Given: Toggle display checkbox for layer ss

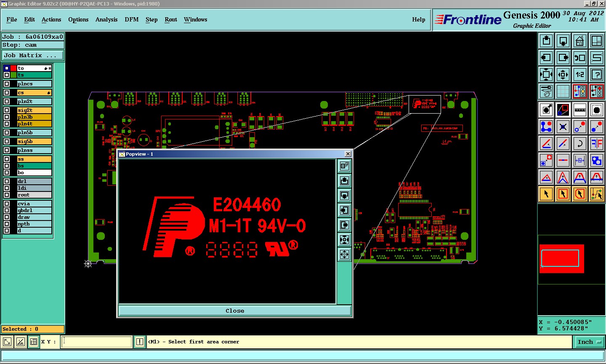Looking at the screenshot, I should [7, 159].
